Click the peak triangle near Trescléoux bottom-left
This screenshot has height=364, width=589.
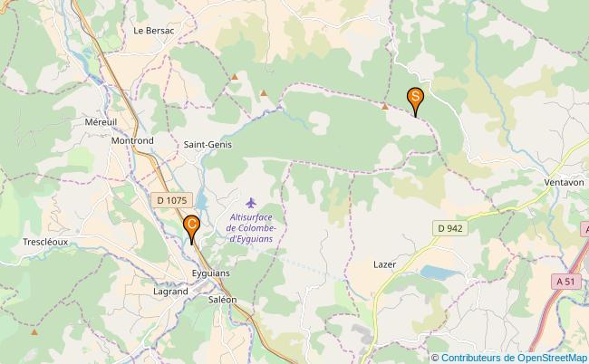[x=34, y=332]
